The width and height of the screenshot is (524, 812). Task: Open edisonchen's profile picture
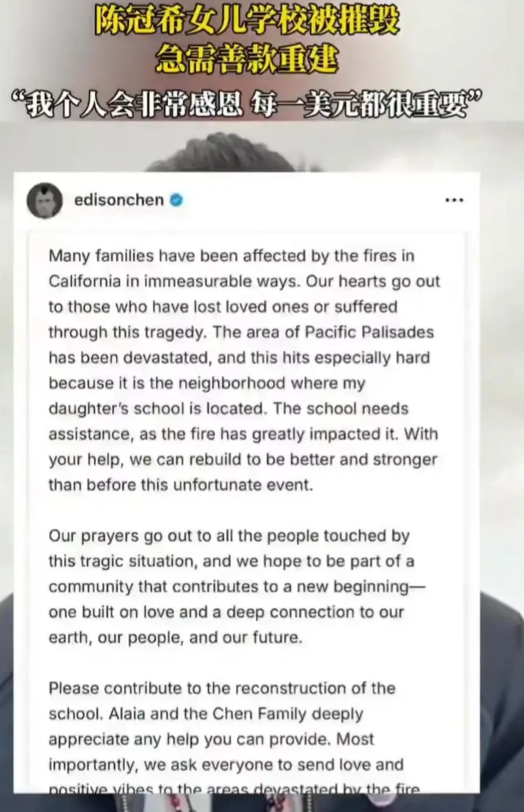(x=45, y=200)
